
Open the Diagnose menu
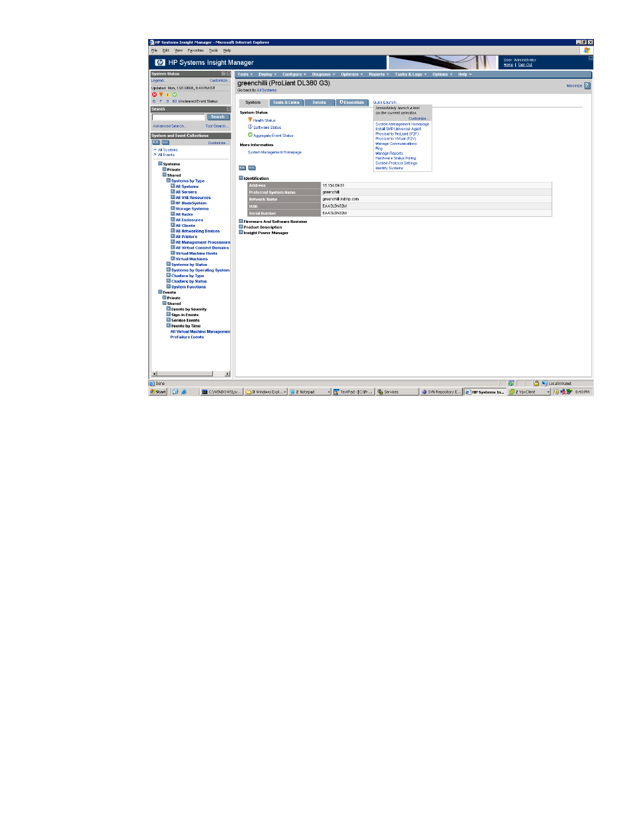(x=323, y=75)
